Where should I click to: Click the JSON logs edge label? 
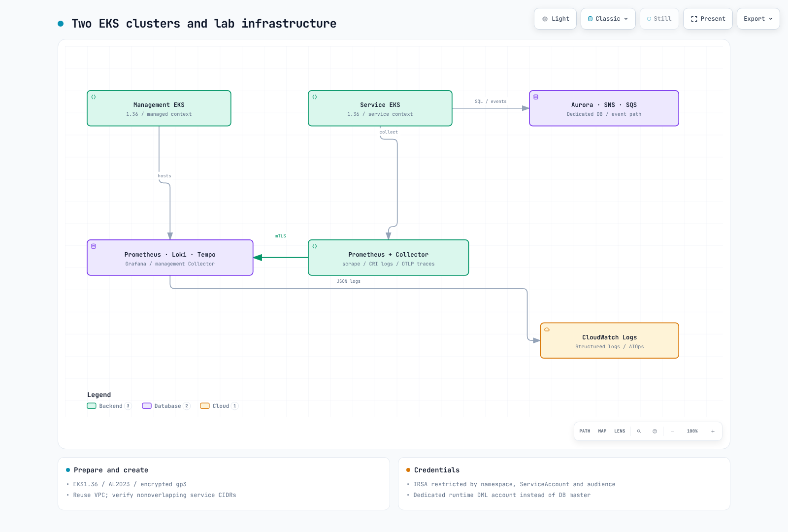(349, 281)
